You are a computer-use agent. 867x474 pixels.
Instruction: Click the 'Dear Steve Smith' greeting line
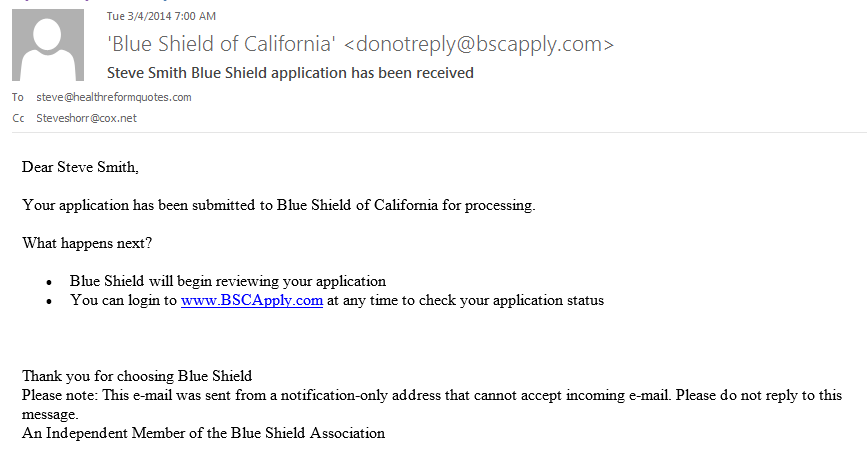coord(80,167)
